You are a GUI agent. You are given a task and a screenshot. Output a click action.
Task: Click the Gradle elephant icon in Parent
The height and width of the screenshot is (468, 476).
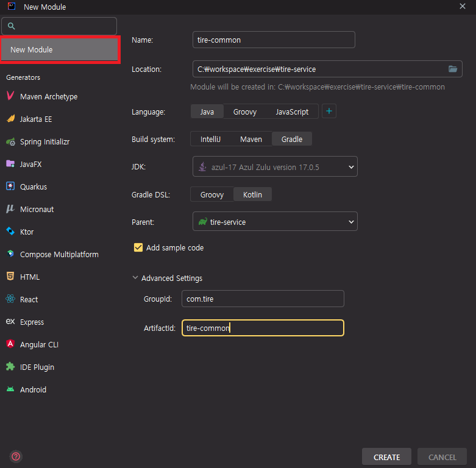(x=202, y=222)
